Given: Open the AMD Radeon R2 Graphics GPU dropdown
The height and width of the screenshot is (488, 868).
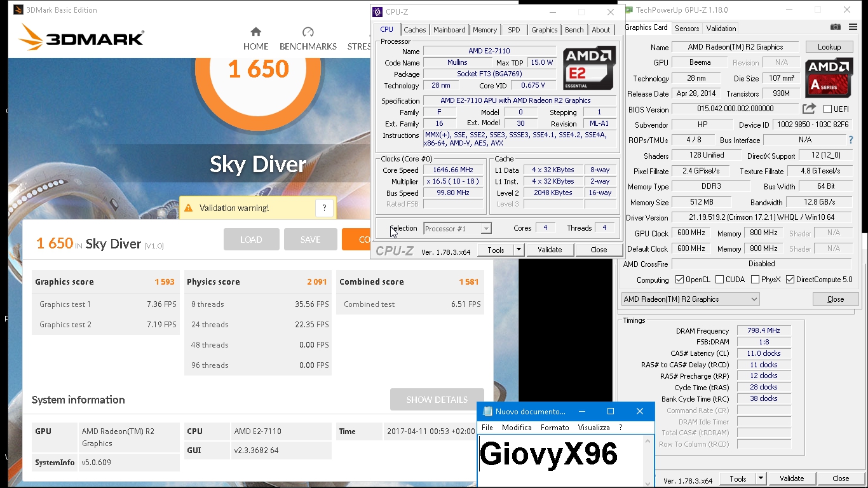Looking at the screenshot, I should tap(690, 299).
